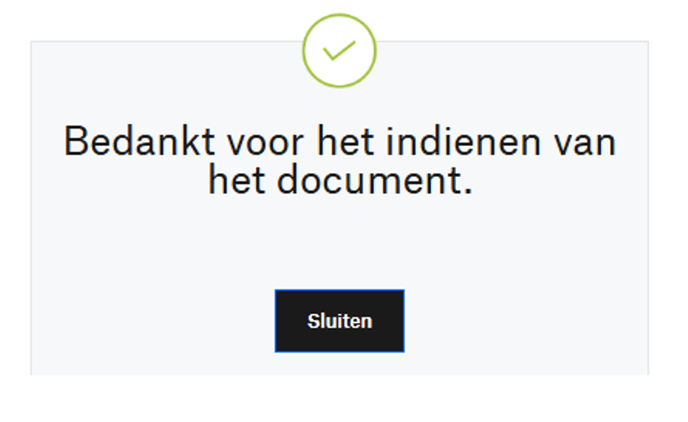This screenshot has width=688, height=422.
Task: Click the empty grey area left of Sluiten button
Action: [154, 321]
